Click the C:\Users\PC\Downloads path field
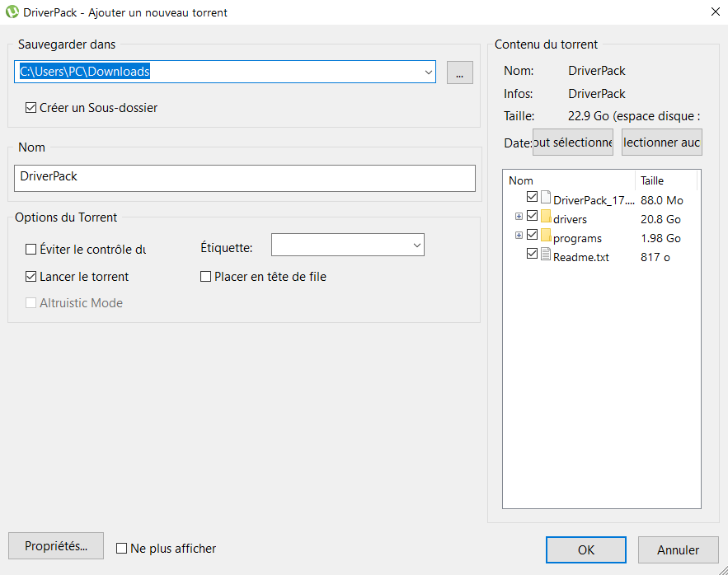Image resolution: width=728 pixels, height=575 pixels. 225,72
